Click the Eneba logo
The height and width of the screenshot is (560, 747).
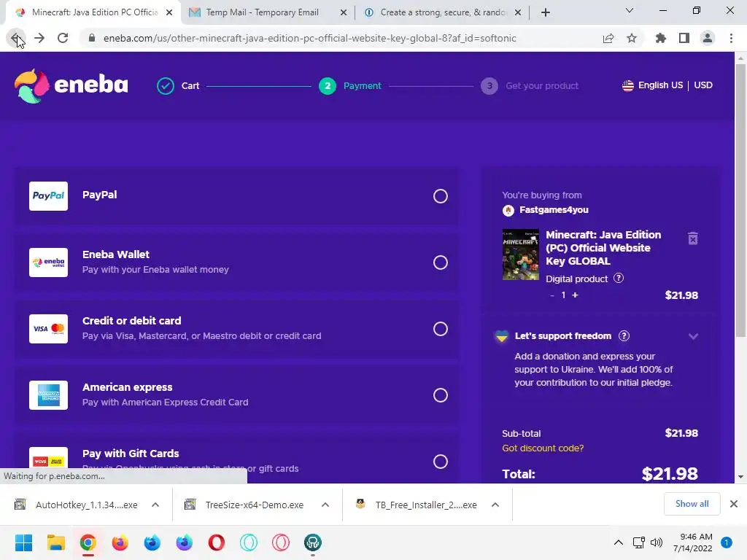[71, 86]
